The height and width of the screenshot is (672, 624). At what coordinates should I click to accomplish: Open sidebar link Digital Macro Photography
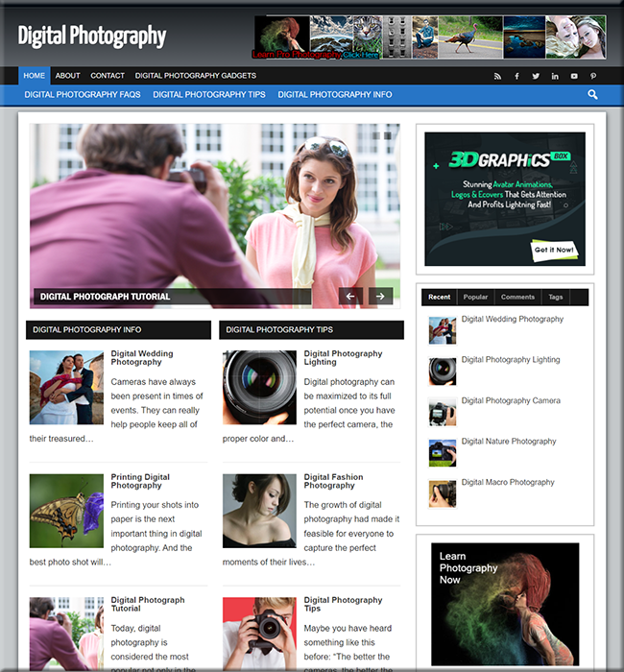(508, 483)
